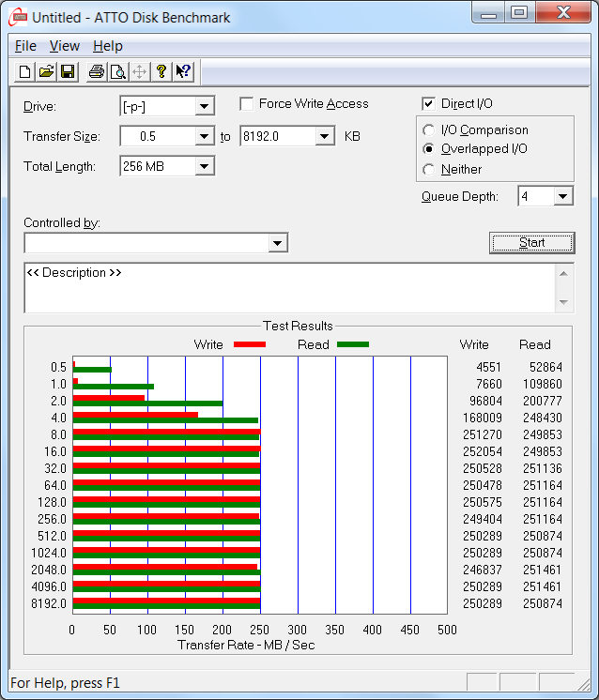Image resolution: width=599 pixels, height=700 pixels.
Task: Click the read value 251136
Action: pyautogui.click(x=543, y=468)
